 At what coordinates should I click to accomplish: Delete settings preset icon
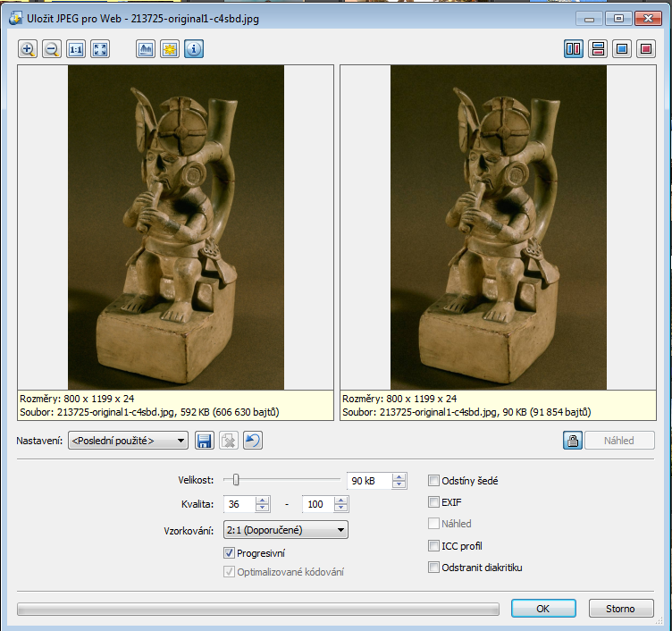(x=229, y=441)
